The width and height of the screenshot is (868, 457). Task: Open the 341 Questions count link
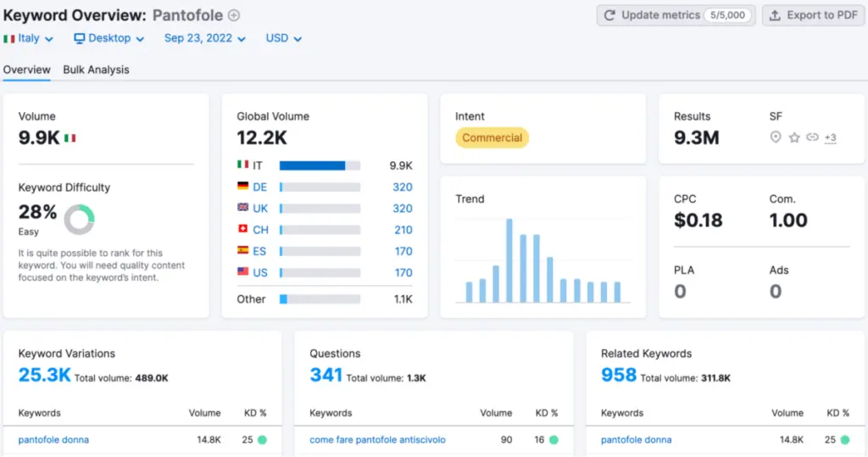(325, 375)
